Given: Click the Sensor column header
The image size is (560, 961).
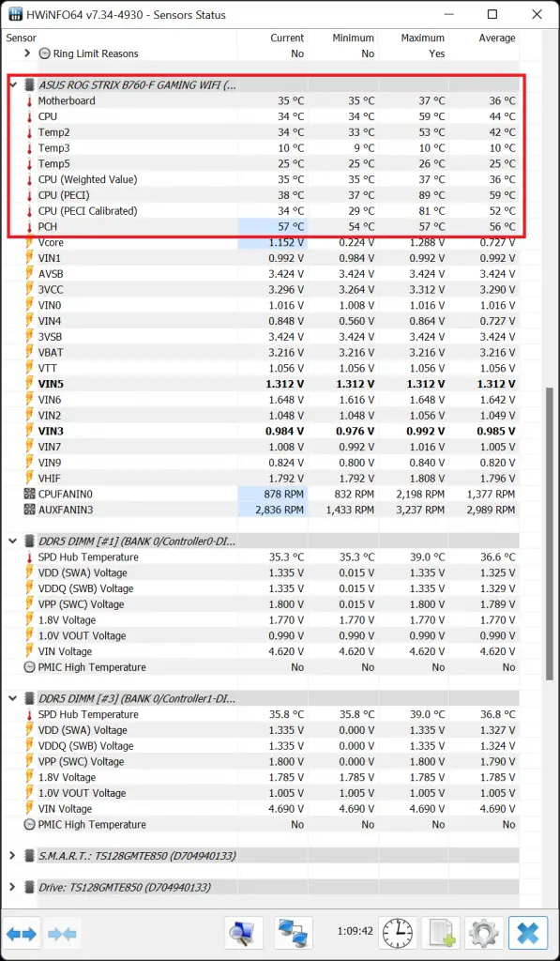Looking at the screenshot, I should tap(22, 38).
